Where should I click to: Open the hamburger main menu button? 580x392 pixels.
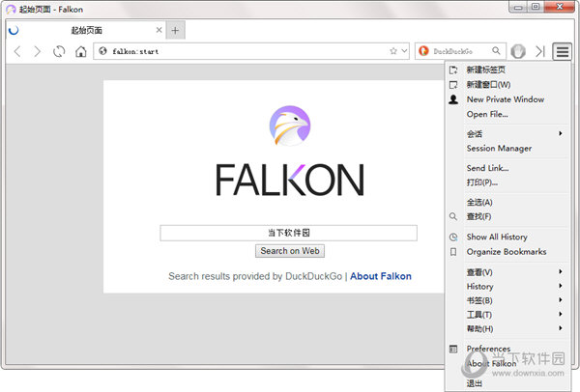(x=563, y=51)
